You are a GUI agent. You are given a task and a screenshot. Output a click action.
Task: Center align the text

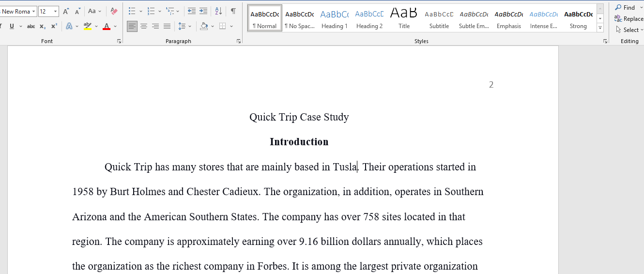point(144,26)
